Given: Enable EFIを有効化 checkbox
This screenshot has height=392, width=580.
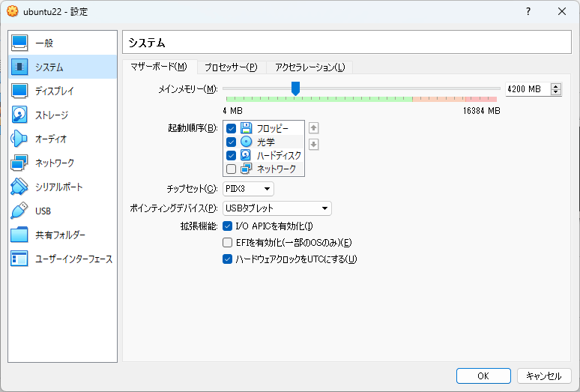Looking at the screenshot, I should coord(228,243).
